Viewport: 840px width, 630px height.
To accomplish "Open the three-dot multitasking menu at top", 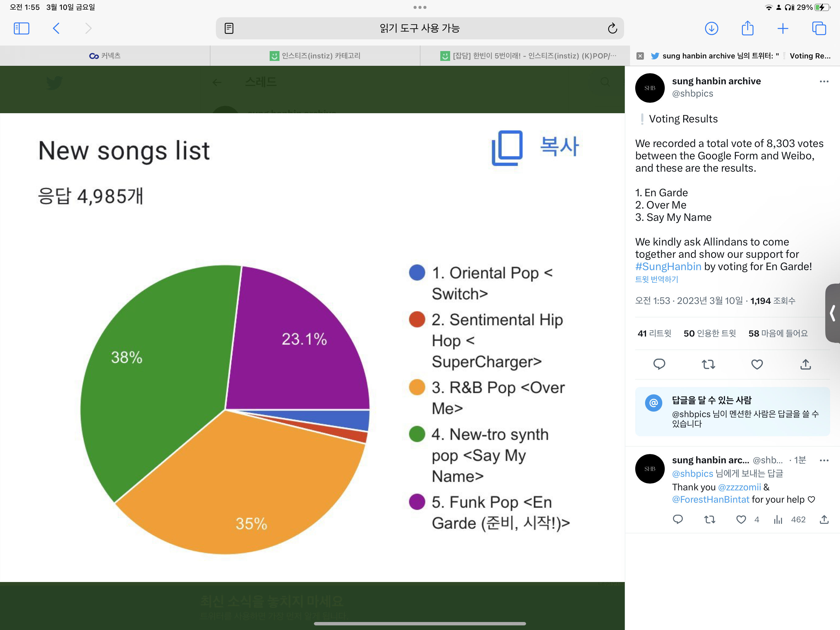I will coord(420,7).
